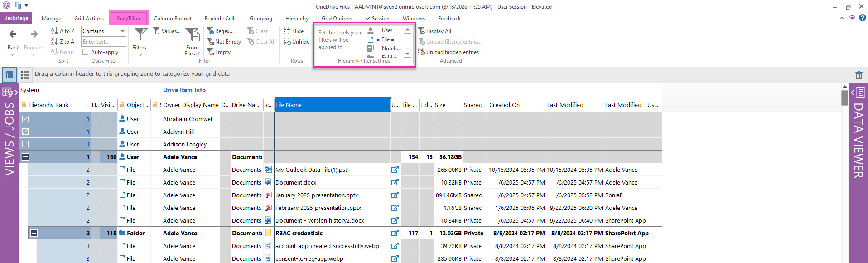Click Hide rows

point(294,31)
